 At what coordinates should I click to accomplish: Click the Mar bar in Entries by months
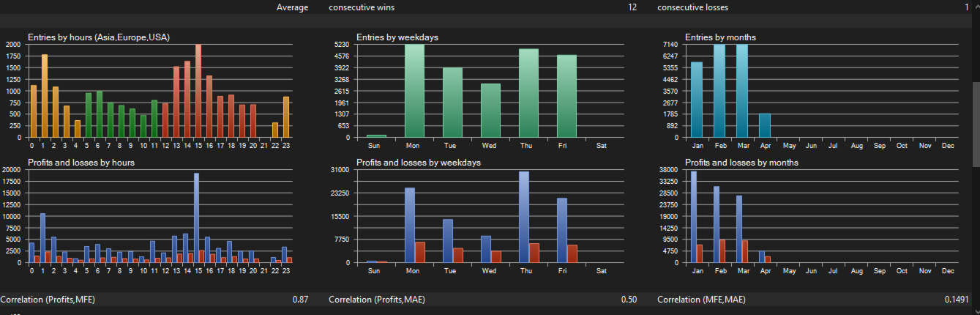coord(742,91)
